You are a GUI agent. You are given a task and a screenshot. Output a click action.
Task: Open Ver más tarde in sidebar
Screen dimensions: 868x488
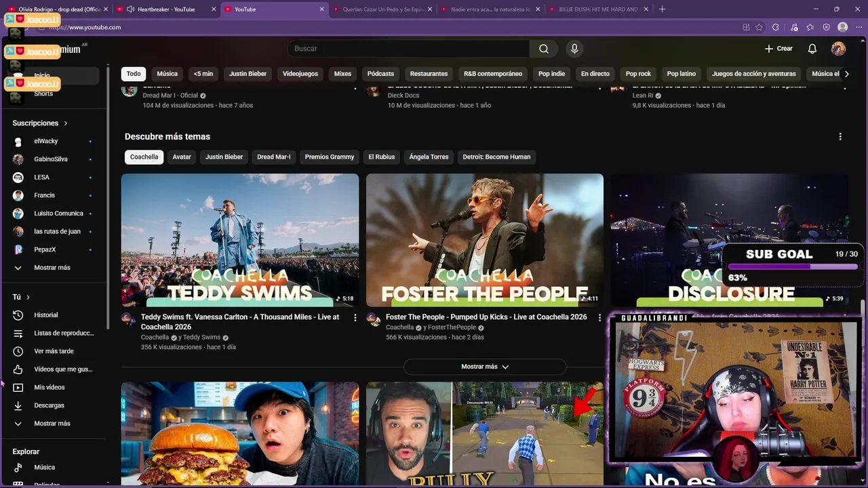[54, 351]
